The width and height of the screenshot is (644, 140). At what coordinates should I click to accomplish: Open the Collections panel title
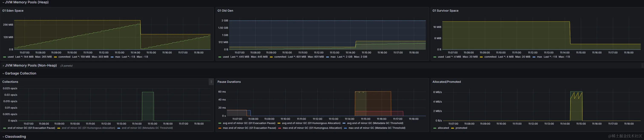tap(10, 82)
